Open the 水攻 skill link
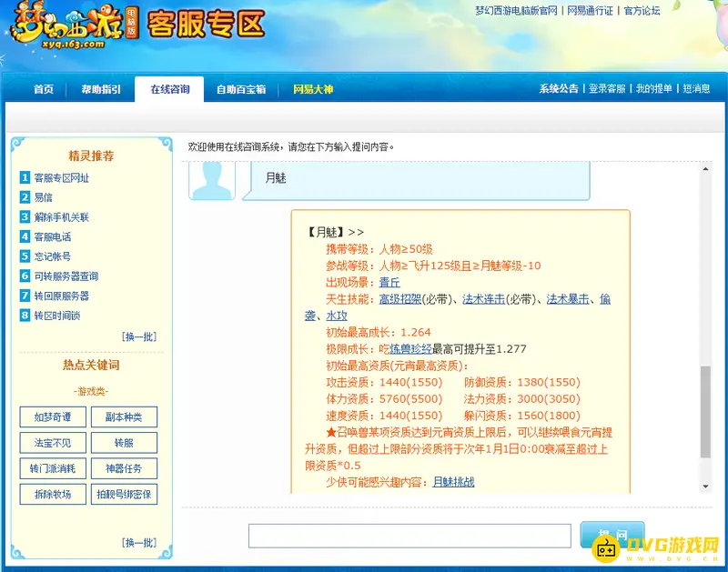 click(337, 316)
